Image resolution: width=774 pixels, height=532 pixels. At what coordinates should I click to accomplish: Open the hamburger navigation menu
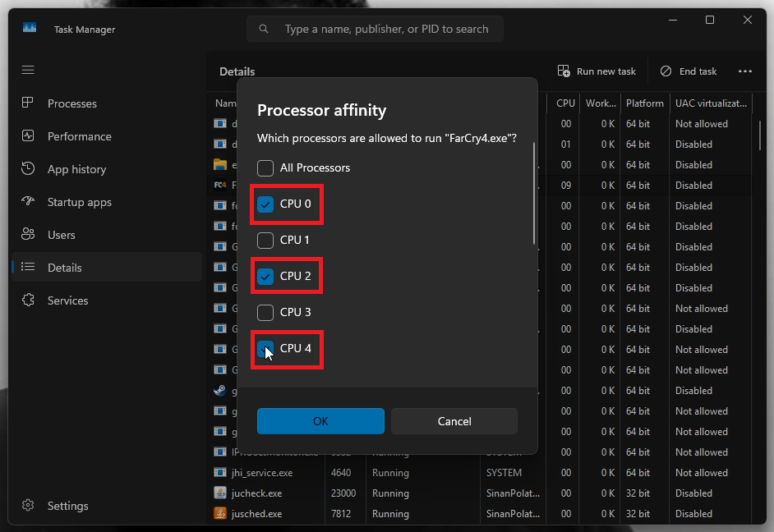[x=28, y=70]
